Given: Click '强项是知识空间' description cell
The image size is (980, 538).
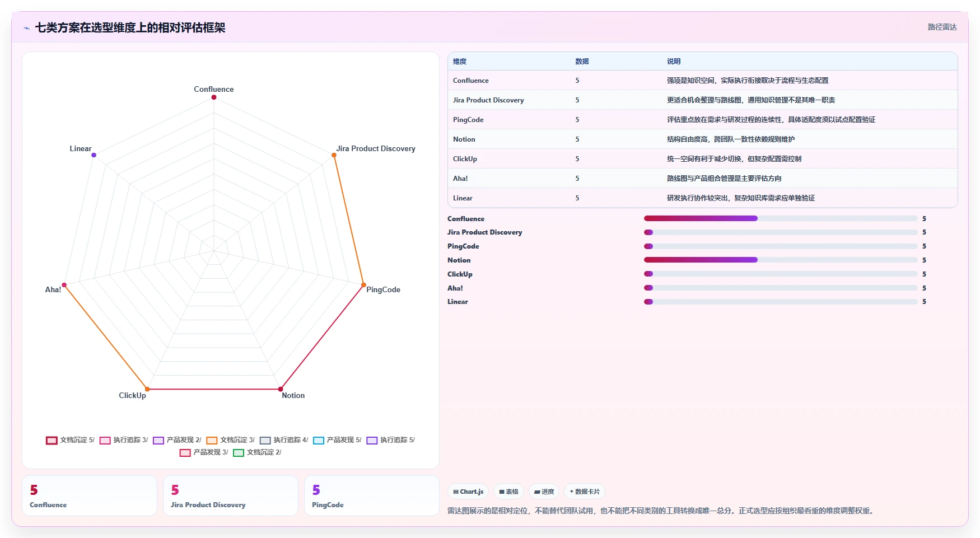Looking at the screenshot, I should (748, 81).
